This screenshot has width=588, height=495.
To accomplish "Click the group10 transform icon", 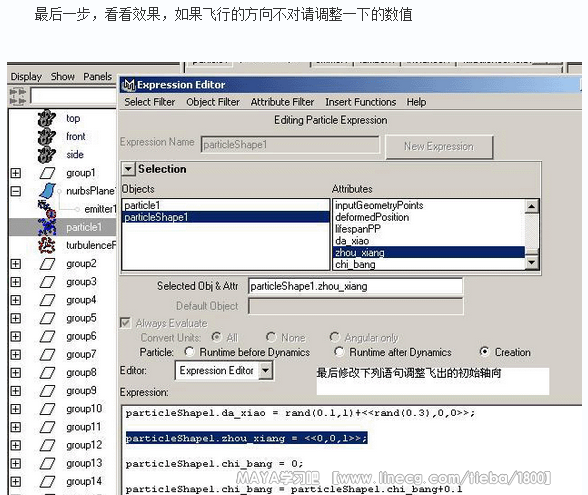I will pyautogui.click(x=47, y=409).
